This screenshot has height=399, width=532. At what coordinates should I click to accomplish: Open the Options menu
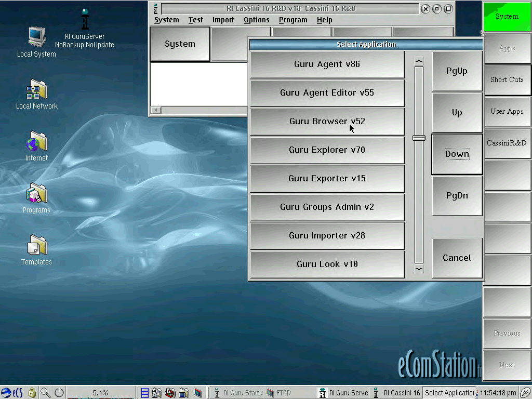pyautogui.click(x=257, y=20)
